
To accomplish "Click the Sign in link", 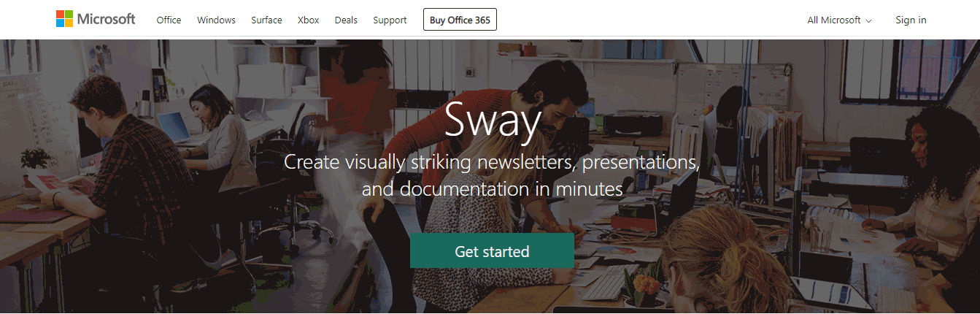I will pos(911,20).
